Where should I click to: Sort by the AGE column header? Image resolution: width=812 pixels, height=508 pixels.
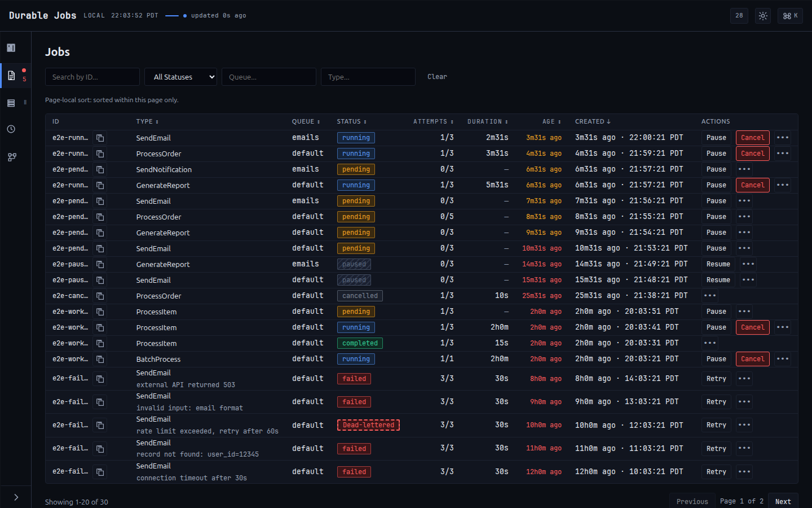552,121
